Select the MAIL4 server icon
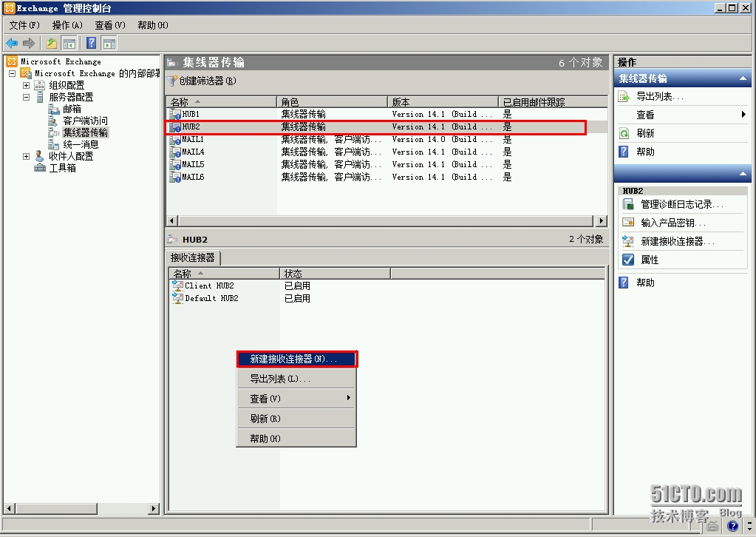The width and height of the screenshot is (756, 537). pos(174,152)
